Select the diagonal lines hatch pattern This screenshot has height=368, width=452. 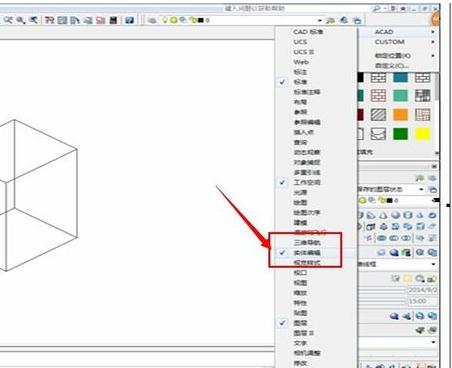(378, 115)
